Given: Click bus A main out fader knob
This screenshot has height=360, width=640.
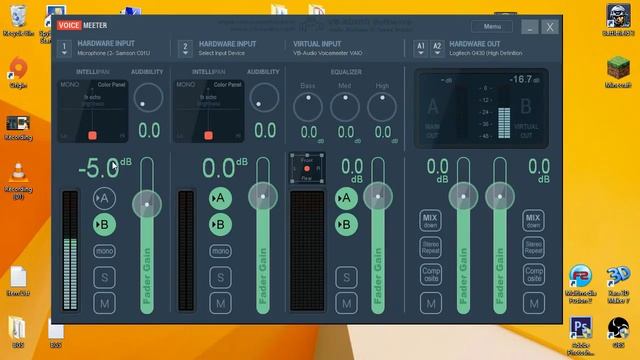Looking at the screenshot, I should pyautogui.click(x=463, y=196).
